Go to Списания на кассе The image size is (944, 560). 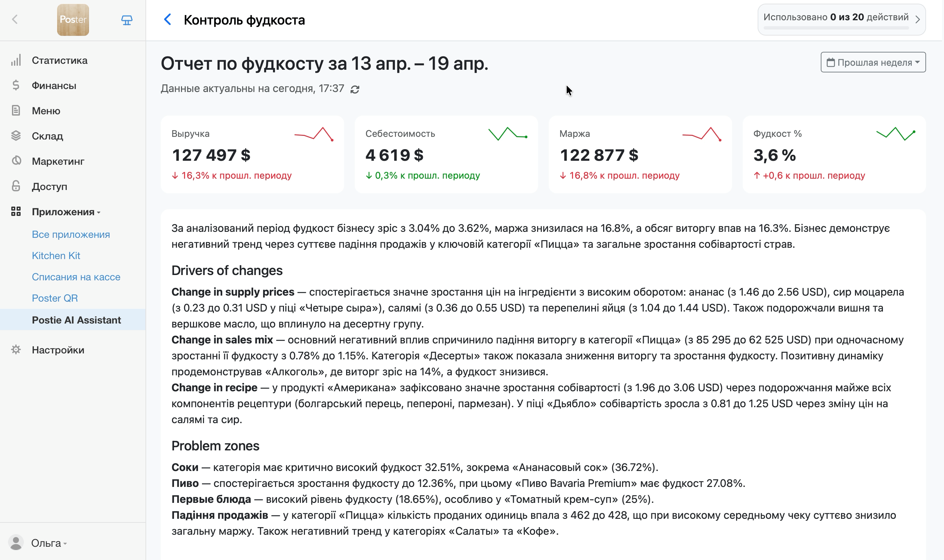tap(76, 277)
